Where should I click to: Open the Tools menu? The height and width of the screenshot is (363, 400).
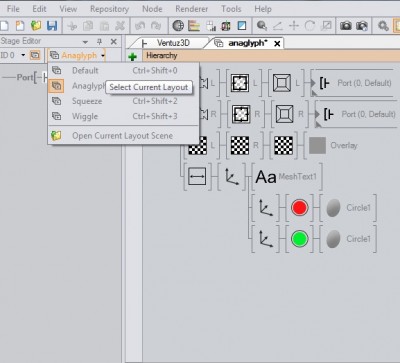click(231, 9)
